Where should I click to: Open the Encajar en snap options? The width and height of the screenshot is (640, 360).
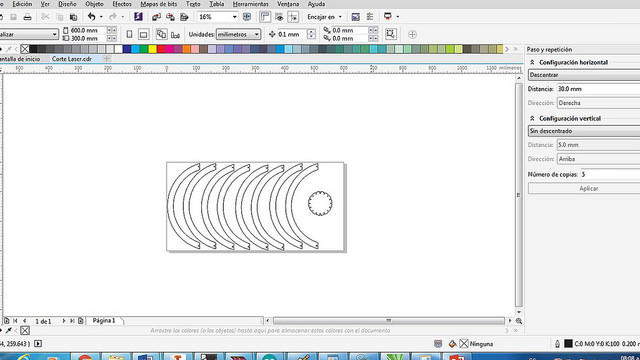point(324,17)
